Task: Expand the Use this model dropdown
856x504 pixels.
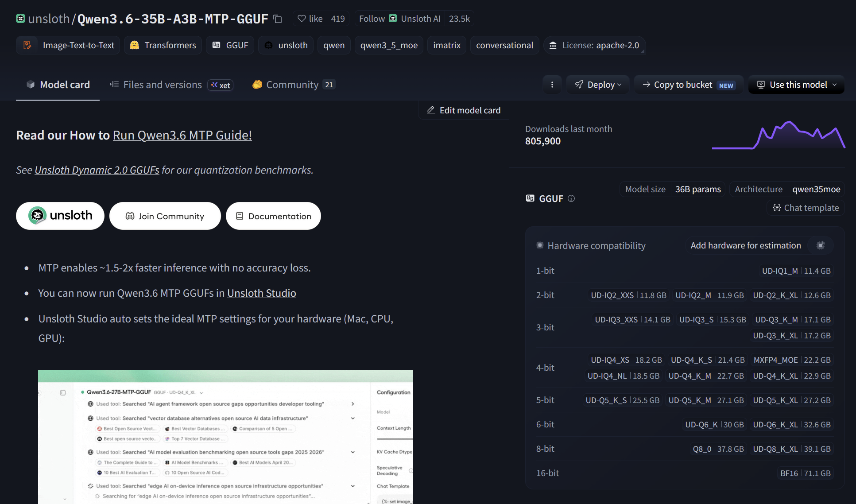Action: (x=796, y=85)
